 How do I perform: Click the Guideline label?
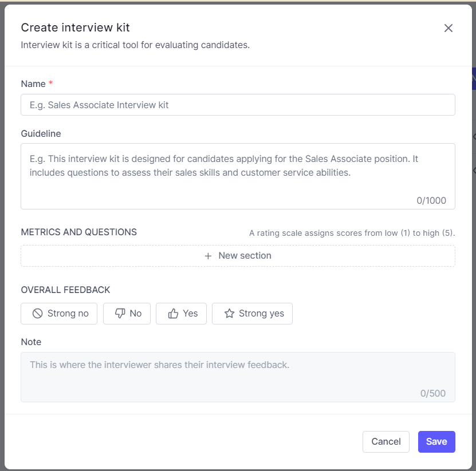41,133
